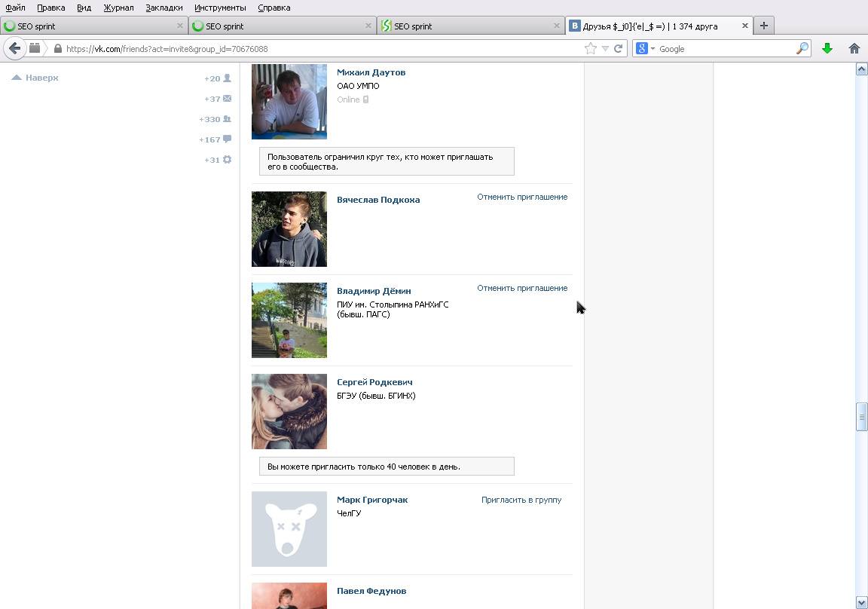Cancel invitation for Владимир Дёмин
This screenshot has width=868, height=609.
click(x=522, y=289)
